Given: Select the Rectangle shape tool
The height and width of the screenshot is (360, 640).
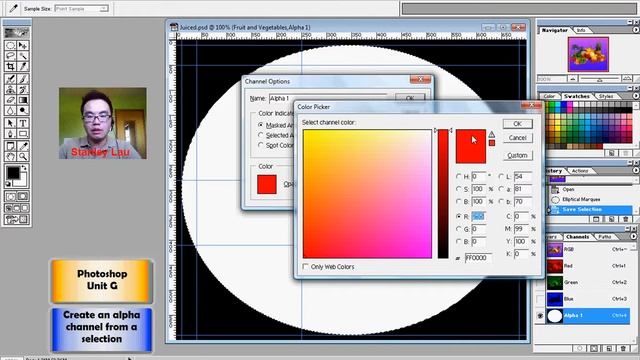Looking at the screenshot, I should pos(23,133).
